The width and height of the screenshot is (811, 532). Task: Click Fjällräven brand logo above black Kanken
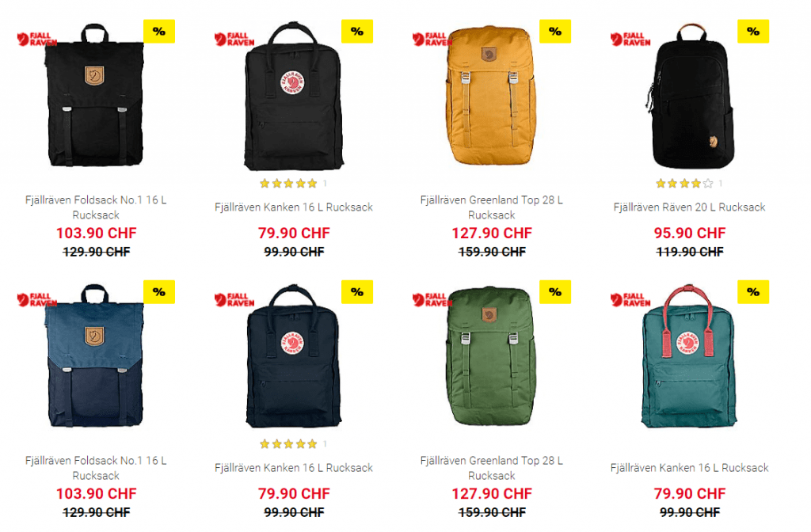point(234,40)
